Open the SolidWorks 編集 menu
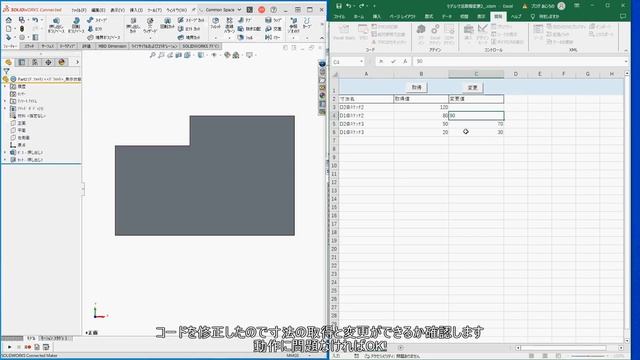This screenshot has height=360, width=640. click(98, 10)
